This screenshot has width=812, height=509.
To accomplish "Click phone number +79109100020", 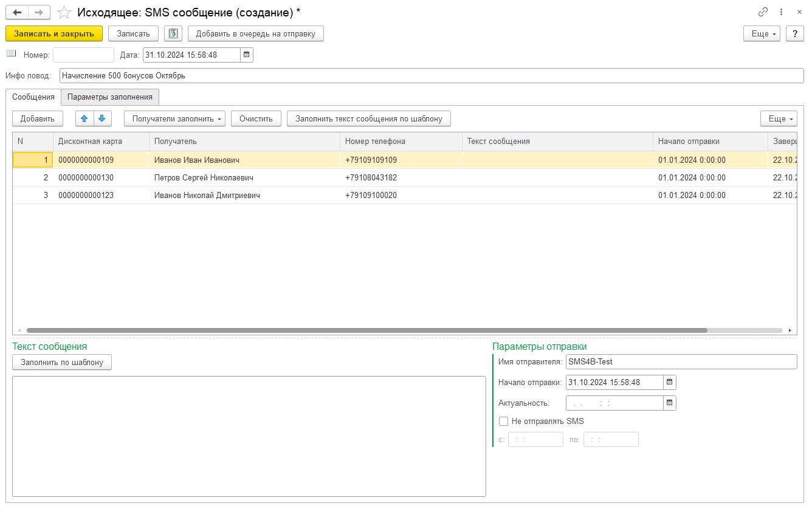I will tap(371, 196).
